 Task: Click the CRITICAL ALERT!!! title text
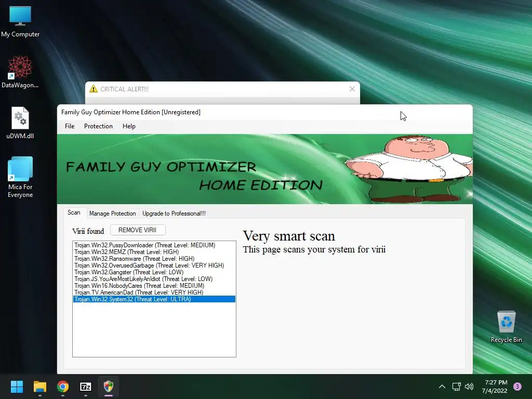[x=125, y=89]
